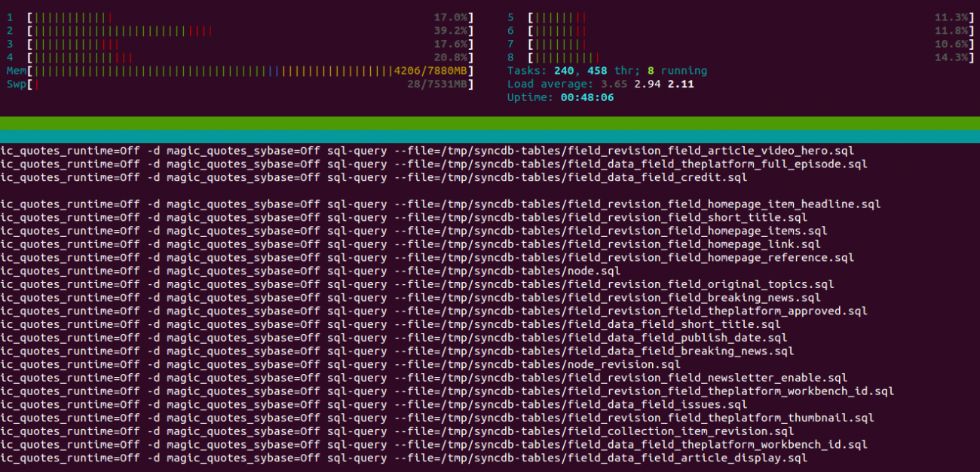Click the CPU 6 usage meter

pyautogui.click(x=751, y=31)
